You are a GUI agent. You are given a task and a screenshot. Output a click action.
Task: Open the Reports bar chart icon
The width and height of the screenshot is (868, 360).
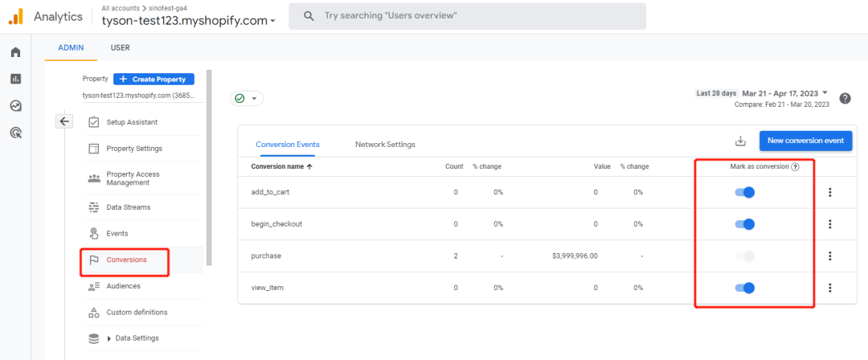(15, 79)
